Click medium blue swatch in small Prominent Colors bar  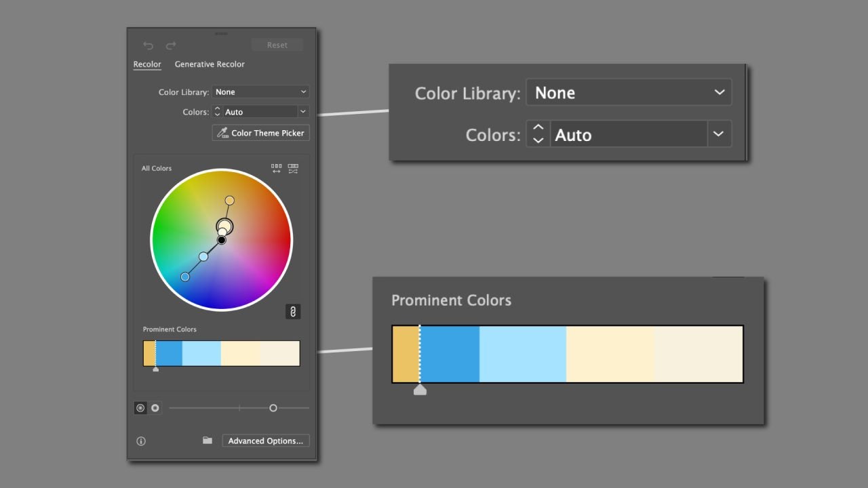point(169,354)
